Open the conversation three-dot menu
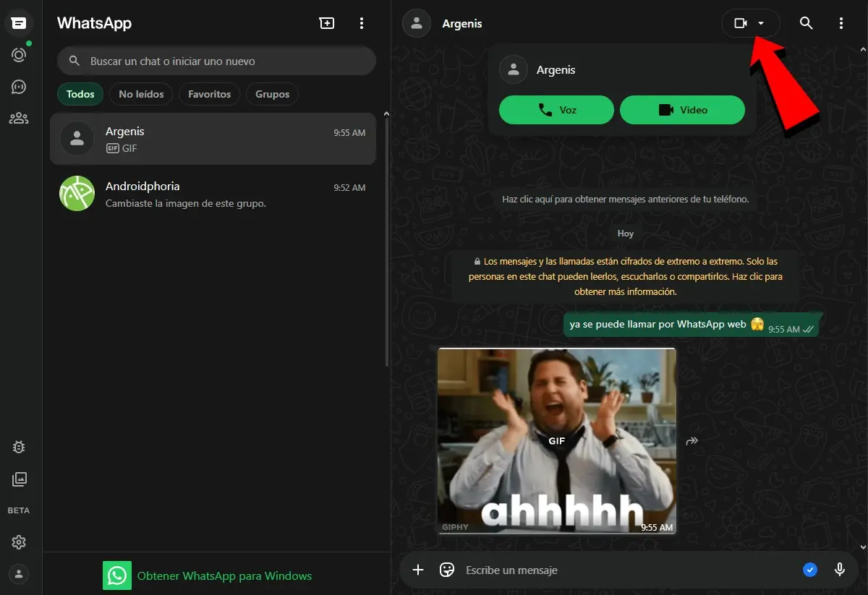Screen dimensions: 868x595 tap(841, 23)
